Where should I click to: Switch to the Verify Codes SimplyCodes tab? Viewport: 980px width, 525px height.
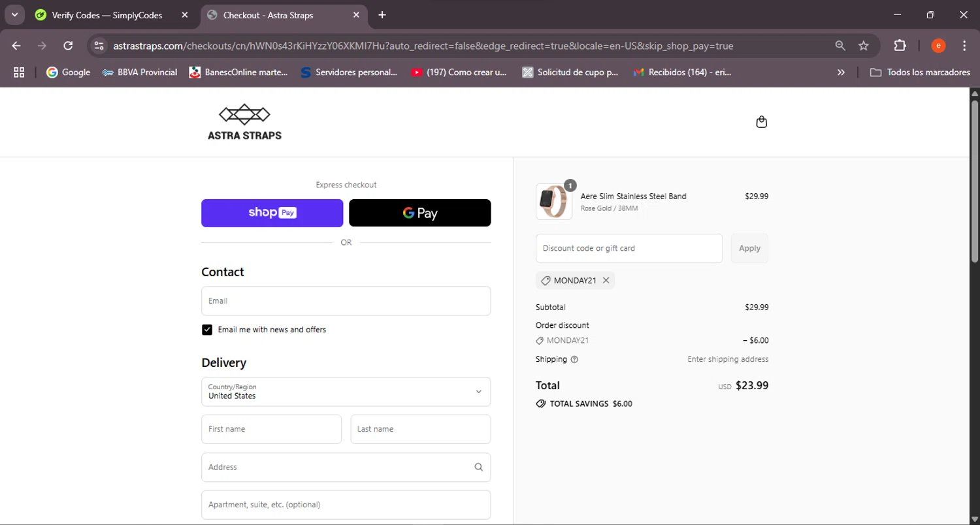tap(106, 15)
